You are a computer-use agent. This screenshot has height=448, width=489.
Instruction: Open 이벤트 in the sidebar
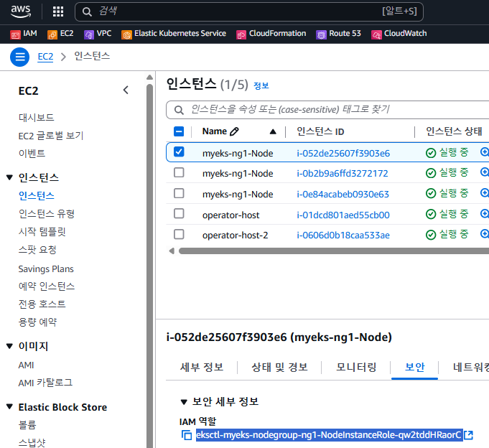[32, 154]
